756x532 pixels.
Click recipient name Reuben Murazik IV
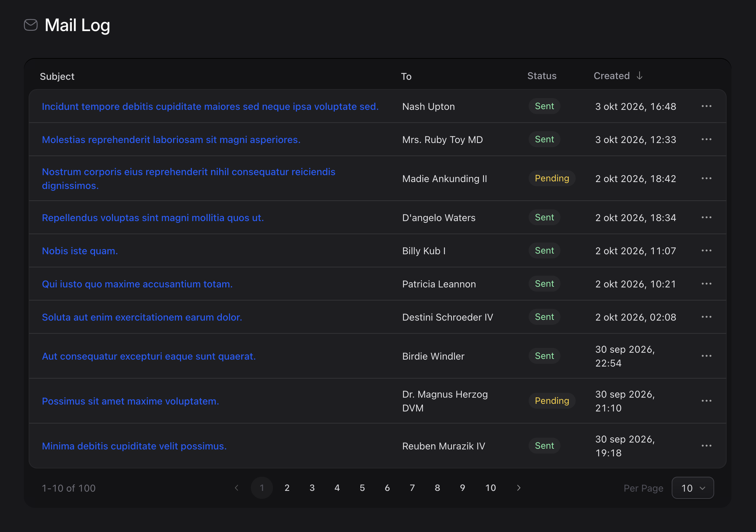tap(444, 446)
